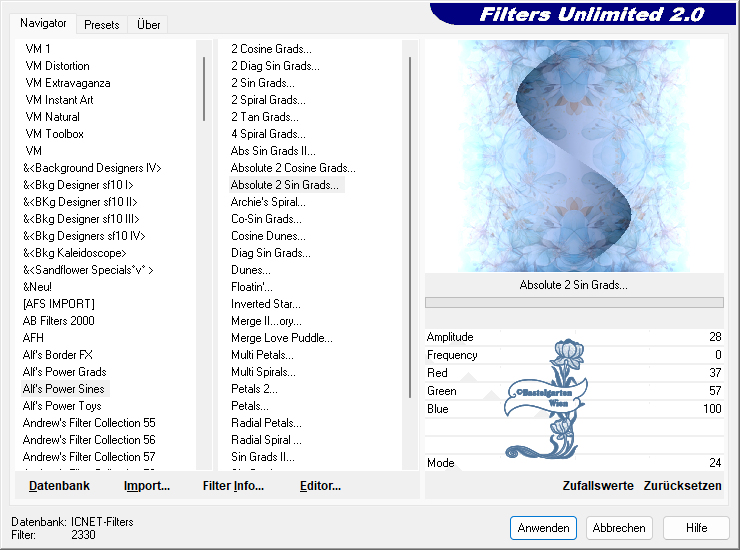Click the Import... button
Image resolution: width=740 pixels, height=550 pixels.
[x=147, y=486]
